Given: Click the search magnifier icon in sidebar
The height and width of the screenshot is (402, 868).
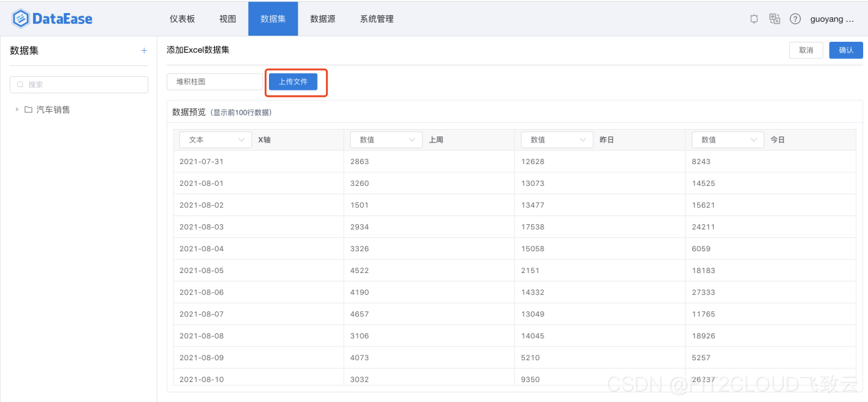Looking at the screenshot, I should click(21, 84).
